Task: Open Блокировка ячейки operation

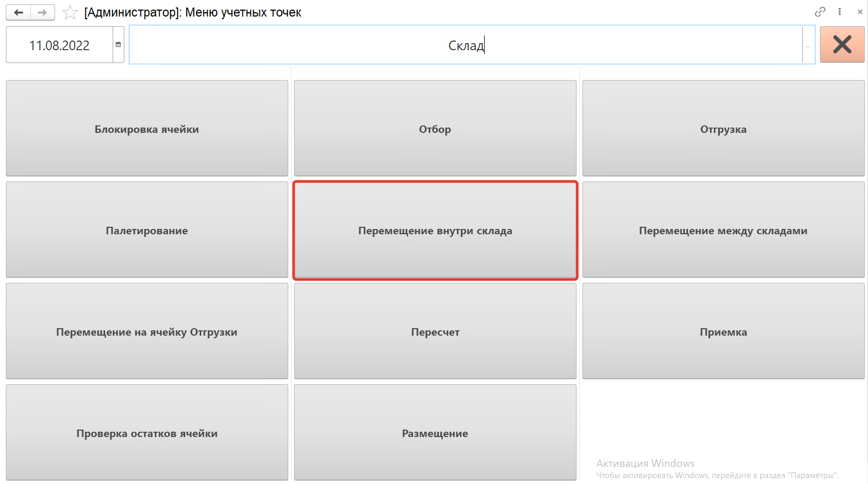Action: [x=147, y=129]
